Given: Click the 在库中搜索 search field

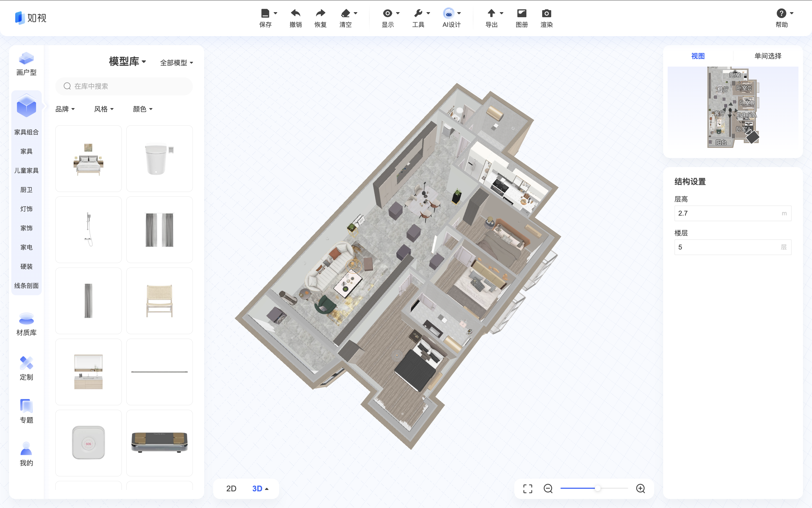Looking at the screenshot, I should click(x=124, y=86).
